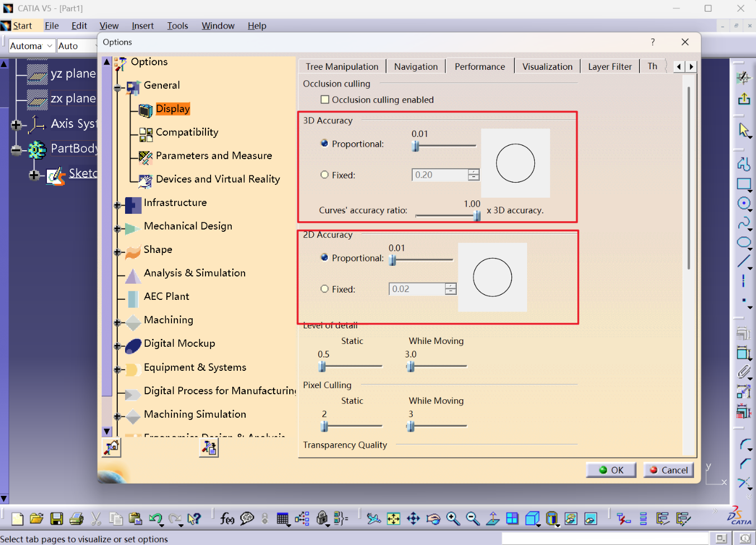The width and height of the screenshot is (756, 545).
Task: Expand the Digital Mockup node
Action: coord(118,346)
